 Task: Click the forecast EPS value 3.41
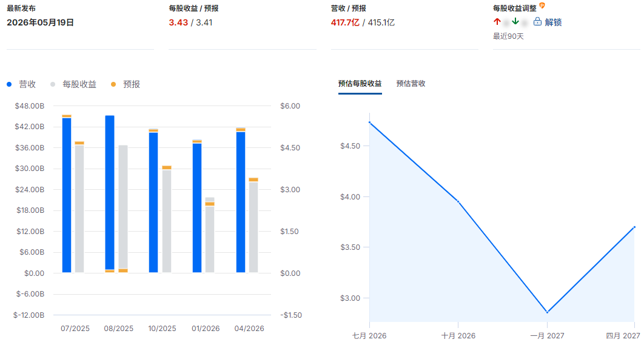point(204,22)
